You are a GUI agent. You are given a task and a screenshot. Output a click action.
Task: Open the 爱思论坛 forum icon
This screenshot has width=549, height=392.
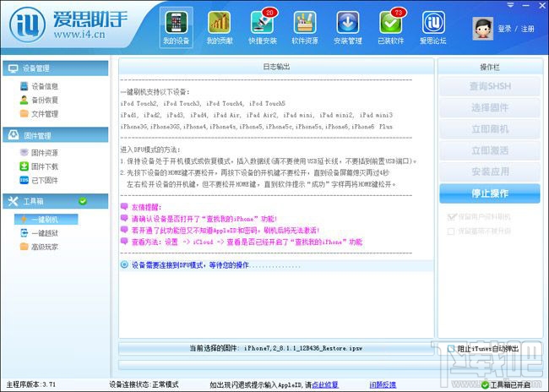433,27
